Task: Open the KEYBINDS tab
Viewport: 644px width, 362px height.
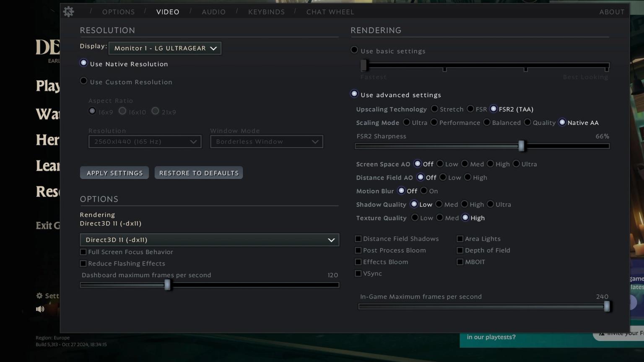Action: point(267,12)
